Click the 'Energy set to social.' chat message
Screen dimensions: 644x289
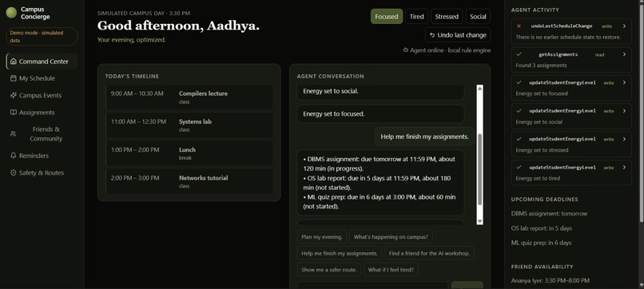click(381, 92)
